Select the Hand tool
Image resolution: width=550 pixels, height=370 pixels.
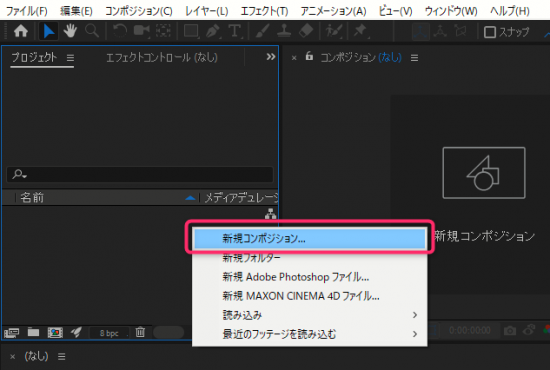coord(70,31)
